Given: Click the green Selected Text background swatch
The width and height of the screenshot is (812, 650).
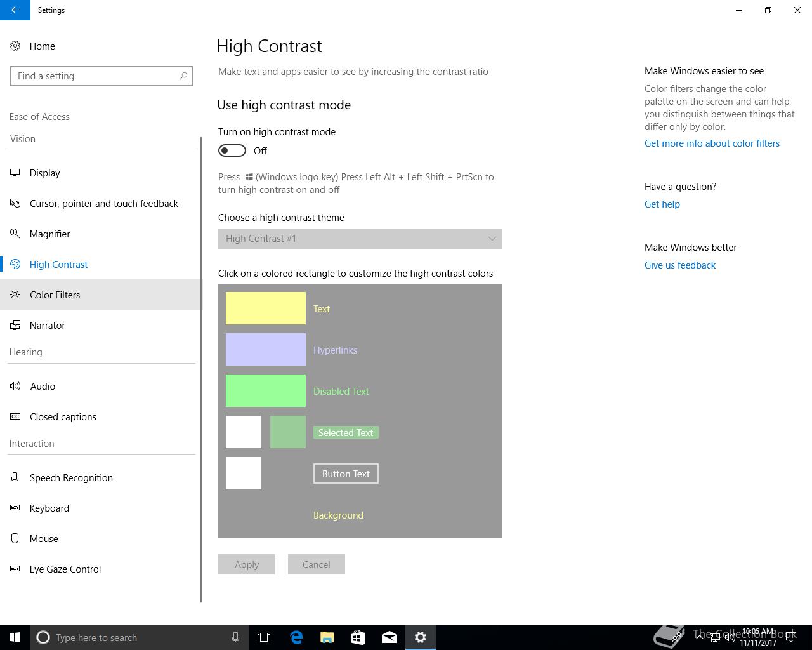Looking at the screenshot, I should tap(288, 432).
